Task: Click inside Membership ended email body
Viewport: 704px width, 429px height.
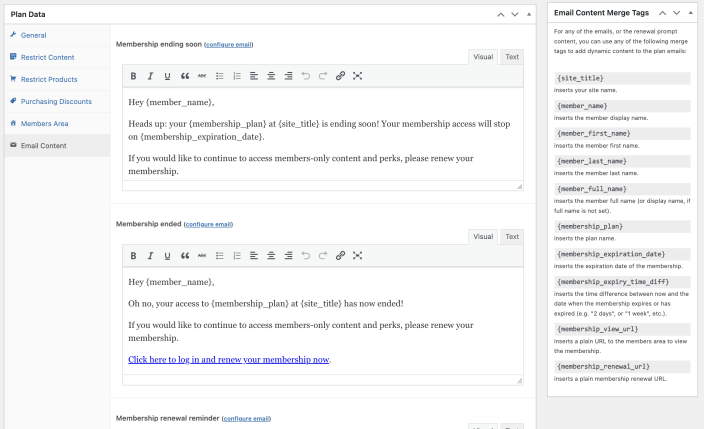Action: 323,321
